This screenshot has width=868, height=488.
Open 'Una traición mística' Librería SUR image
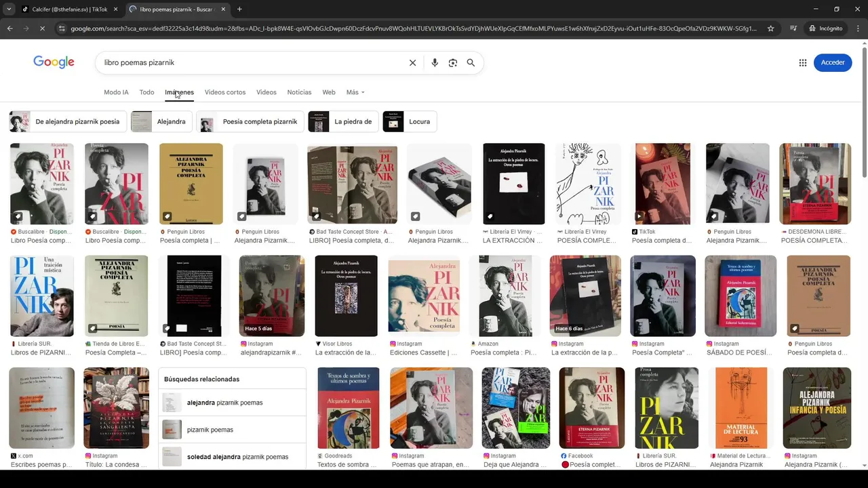[42, 296]
